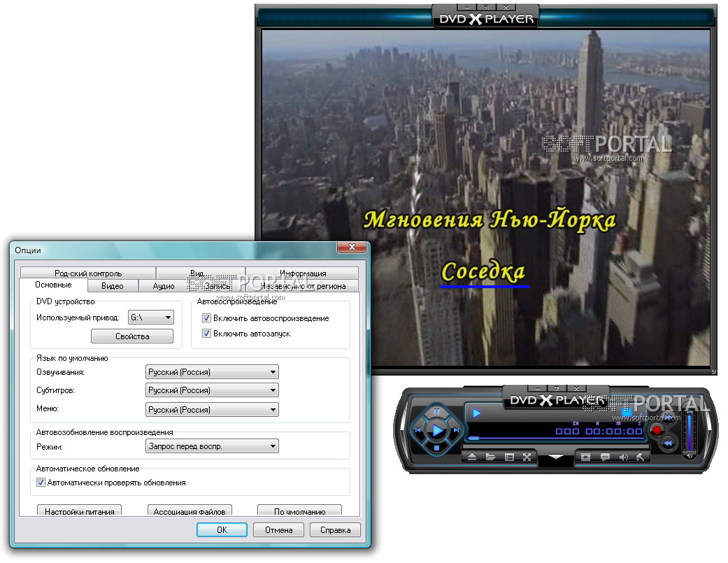Restore the video window with its middle title button
The height and width of the screenshot is (563, 728).
tap(486, 8)
